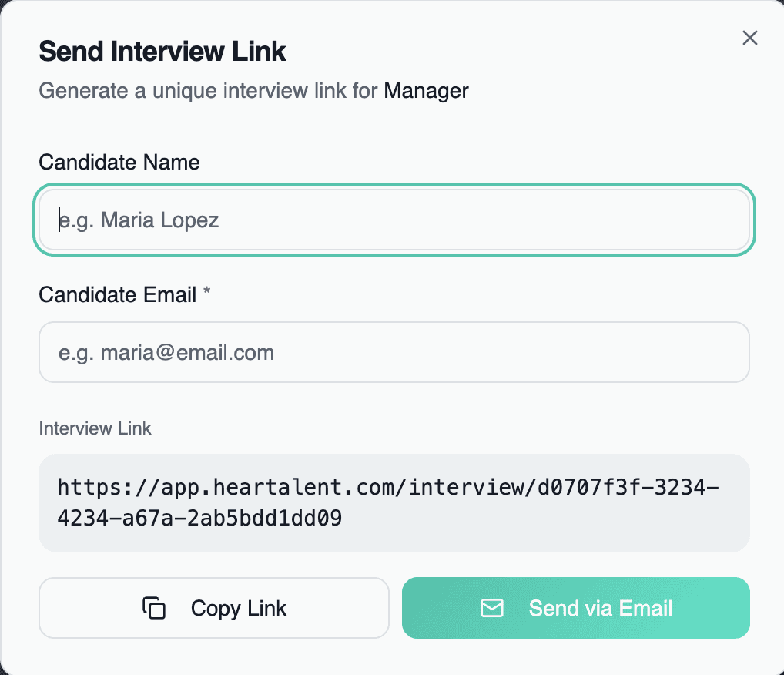Focus the Candidate Email input box
The image size is (784, 675).
[x=394, y=352]
